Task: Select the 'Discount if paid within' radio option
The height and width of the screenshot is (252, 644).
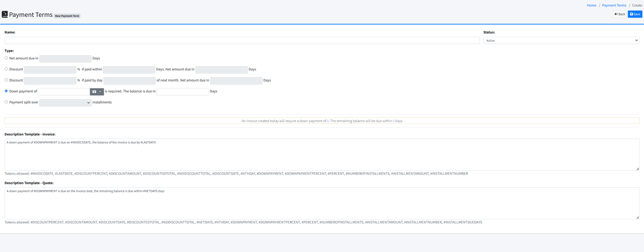Action: (x=6, y=69)
